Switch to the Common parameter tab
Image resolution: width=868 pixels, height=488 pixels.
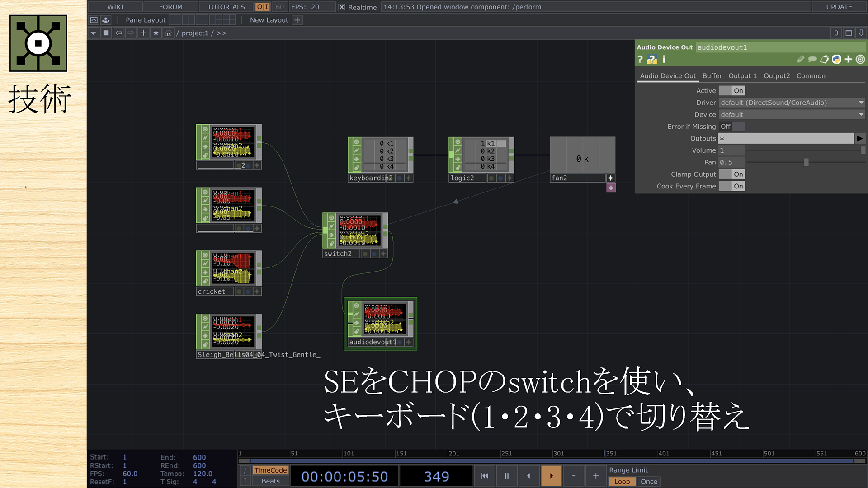coord(811,76)
